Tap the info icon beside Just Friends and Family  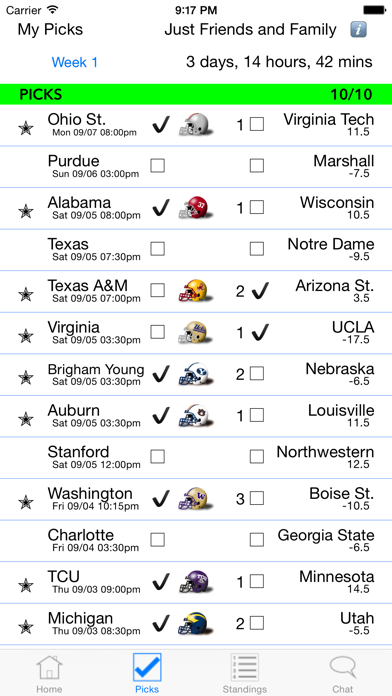[358, 30]
